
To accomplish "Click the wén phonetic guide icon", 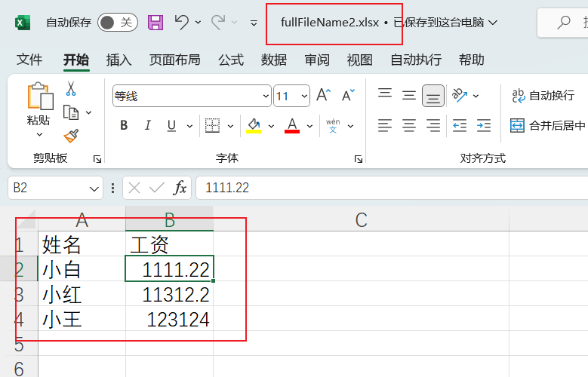I will [x=333, y=126].
